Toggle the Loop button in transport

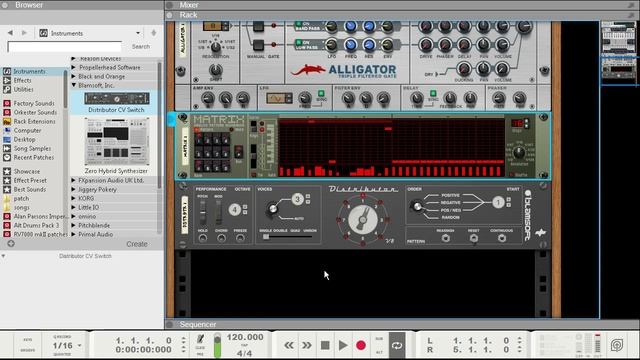tap(397, 345)
